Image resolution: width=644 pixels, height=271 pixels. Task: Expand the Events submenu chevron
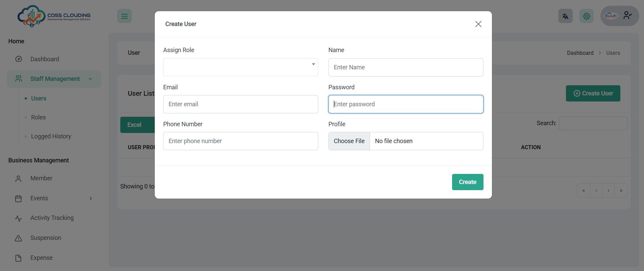[x=91, y=199]
